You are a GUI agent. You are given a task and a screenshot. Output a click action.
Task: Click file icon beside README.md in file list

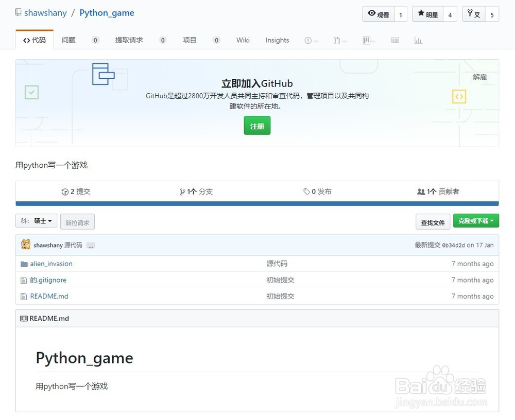click(24, 296)
